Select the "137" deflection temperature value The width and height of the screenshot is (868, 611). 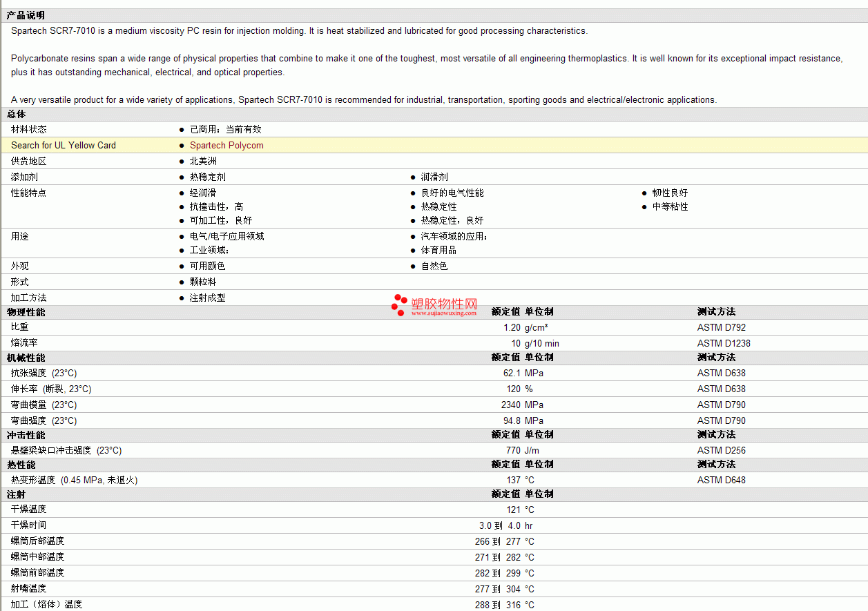(513, 480)
